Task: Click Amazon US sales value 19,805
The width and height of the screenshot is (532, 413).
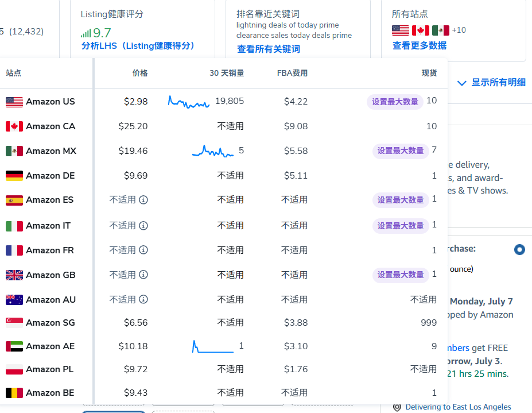Action: pos(230,101)
